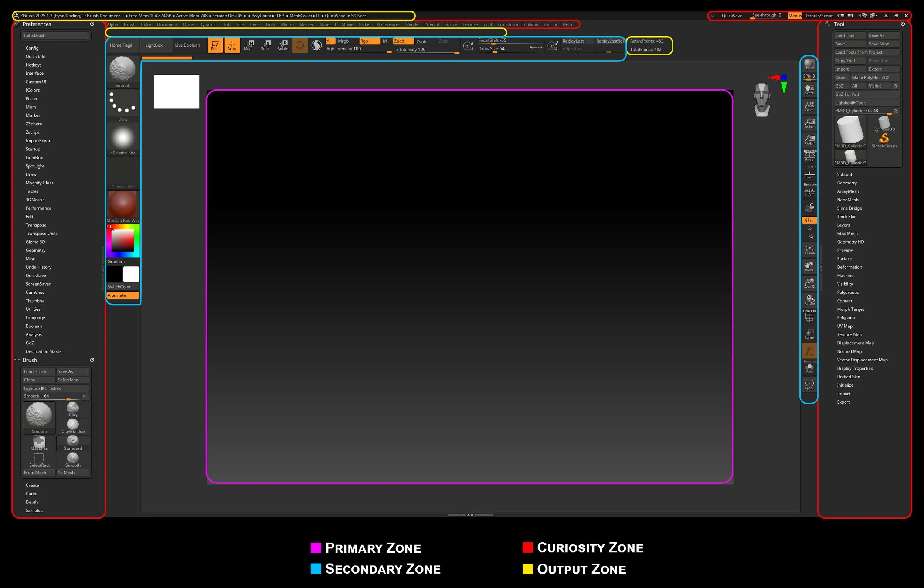Click the AAHalf zoom icon
Screen dimensions: 924x588
click(x=809, y=140)
